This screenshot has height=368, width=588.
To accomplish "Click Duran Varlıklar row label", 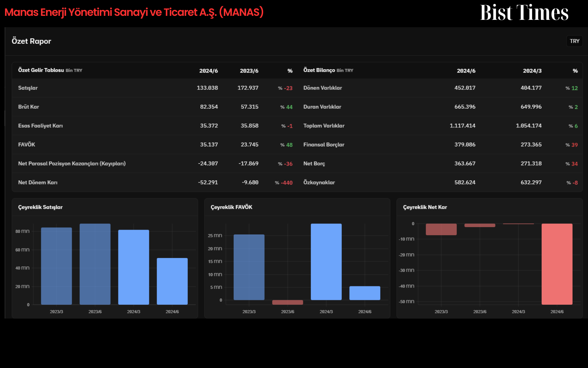I will [x=322, y=107].
